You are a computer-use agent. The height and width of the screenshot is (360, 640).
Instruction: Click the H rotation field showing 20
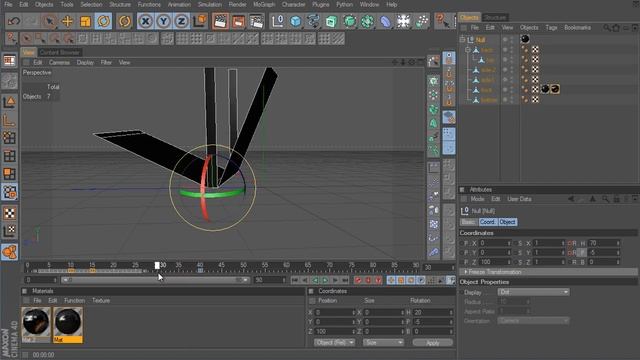coord(433,312)
